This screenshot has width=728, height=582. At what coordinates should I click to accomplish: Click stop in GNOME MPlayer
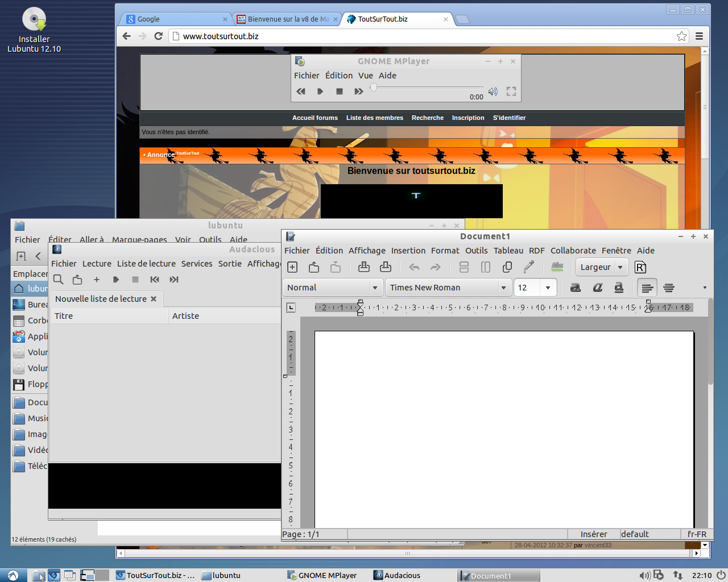[x=340, y=91]
